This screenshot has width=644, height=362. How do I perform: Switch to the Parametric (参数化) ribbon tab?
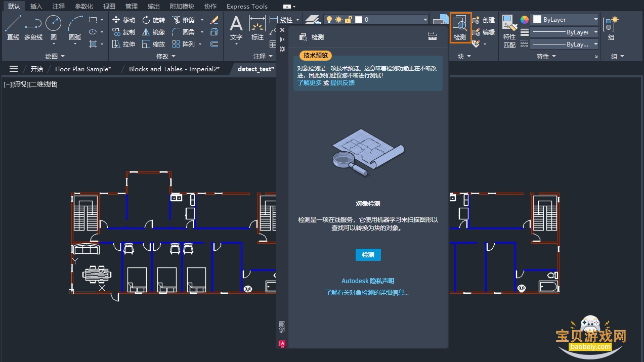point(84,7)
